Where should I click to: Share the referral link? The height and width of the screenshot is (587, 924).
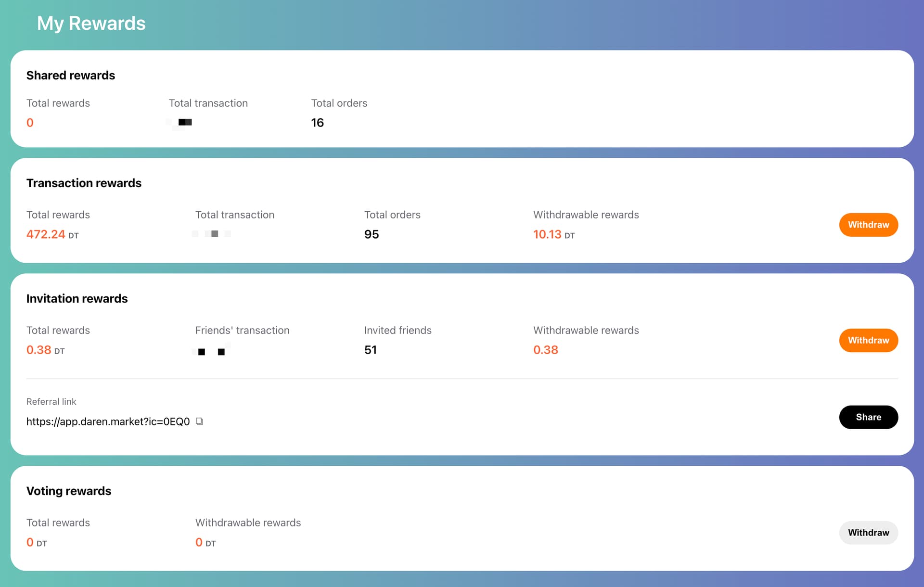coord(868,417)
